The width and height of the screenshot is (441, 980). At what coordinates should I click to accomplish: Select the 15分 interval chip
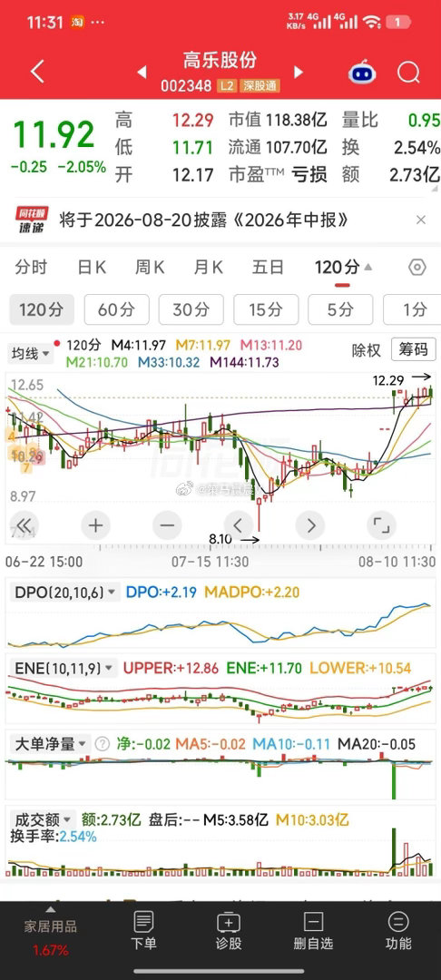point(266,309)
